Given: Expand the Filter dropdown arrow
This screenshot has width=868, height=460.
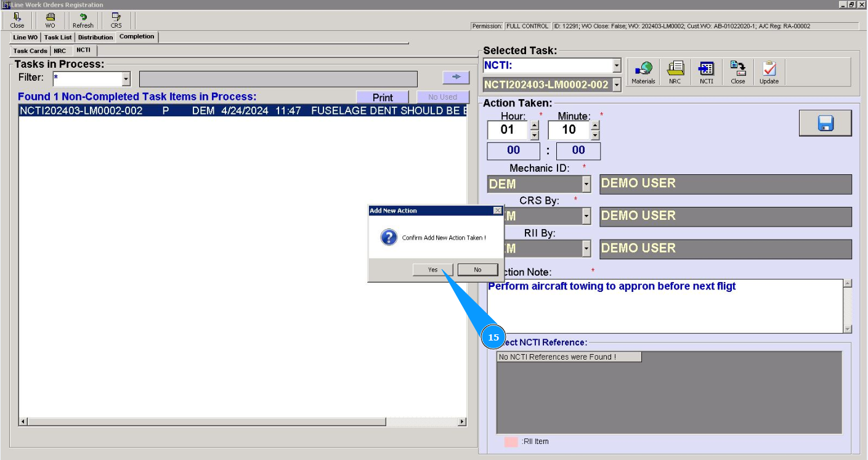Looking at the screenshot, I should tap(126, 79).
